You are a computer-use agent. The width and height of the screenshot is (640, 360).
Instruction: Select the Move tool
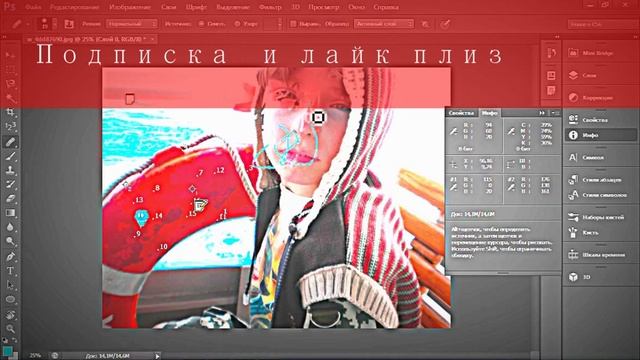coord(10,55)
